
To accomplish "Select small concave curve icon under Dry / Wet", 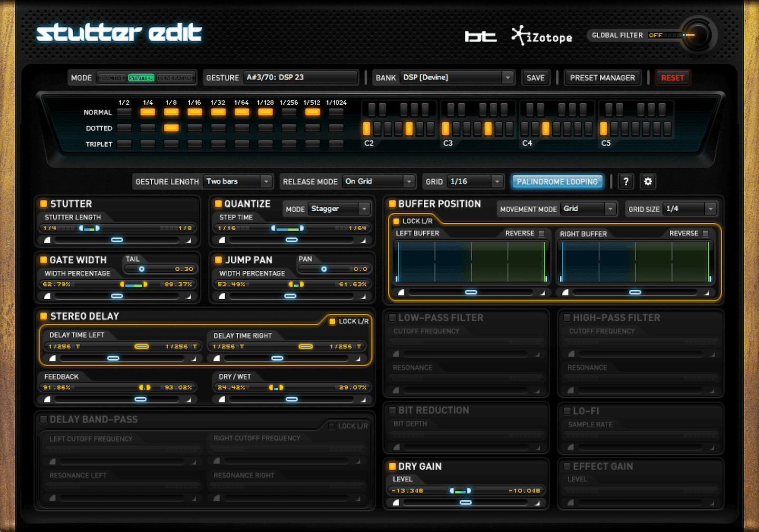I will tap(363, 400).
